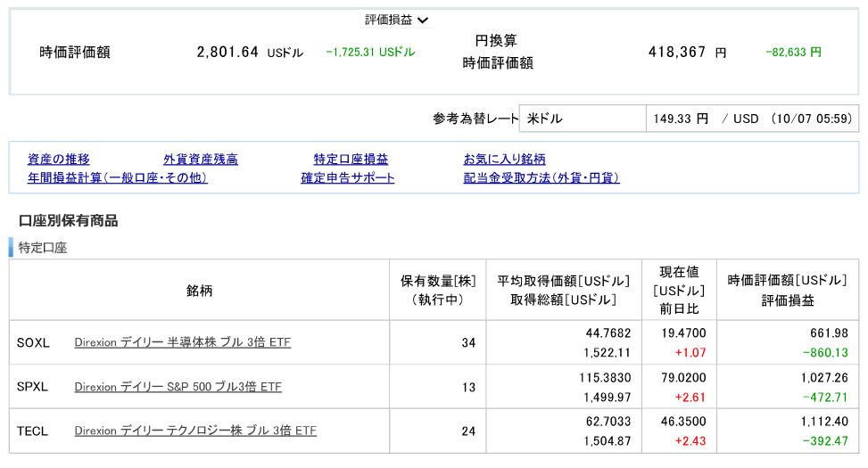Click TECL loss -392.47
The image size is (868, 468).
click(x=825, y=441)
